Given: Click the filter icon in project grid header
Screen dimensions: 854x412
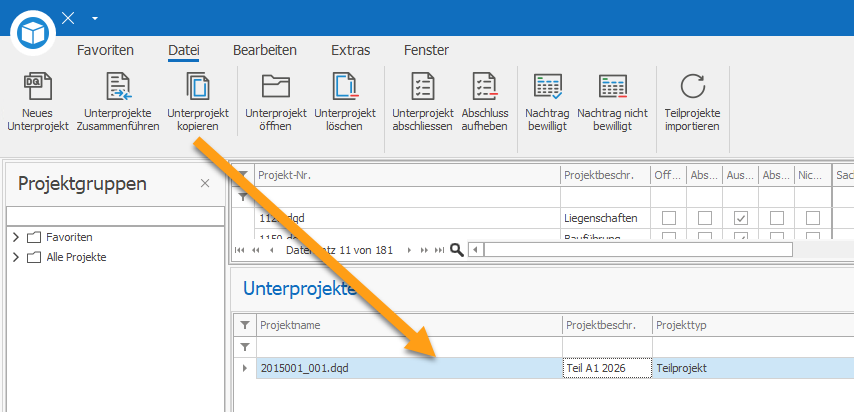Looking at the screenshot, I should coord(243,175).
